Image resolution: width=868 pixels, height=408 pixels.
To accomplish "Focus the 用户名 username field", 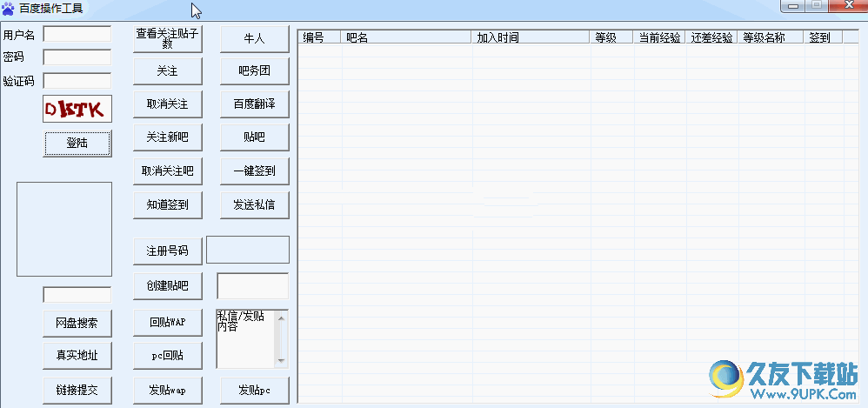I will click(77, 34).
